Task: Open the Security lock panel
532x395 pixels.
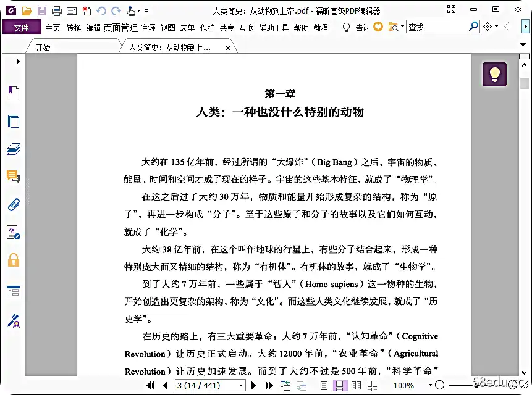Action: (x=14, y=260)
